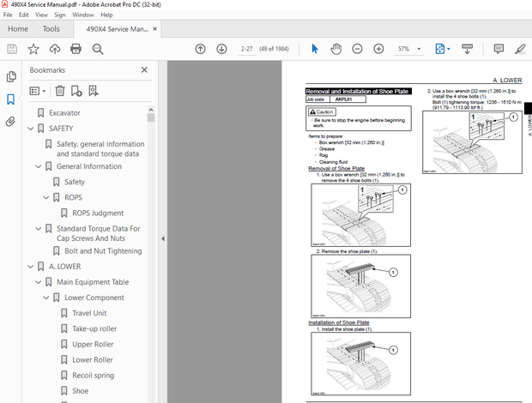The image size is (532, 403).
Task: Add the document to starred favorites
Action: click(33, 49)
